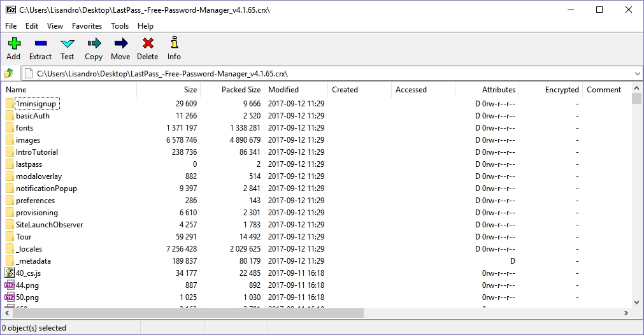Click the horizontal scrollbar thumb
The width and height of the screenshot is (644, 335).
point(188,313)
